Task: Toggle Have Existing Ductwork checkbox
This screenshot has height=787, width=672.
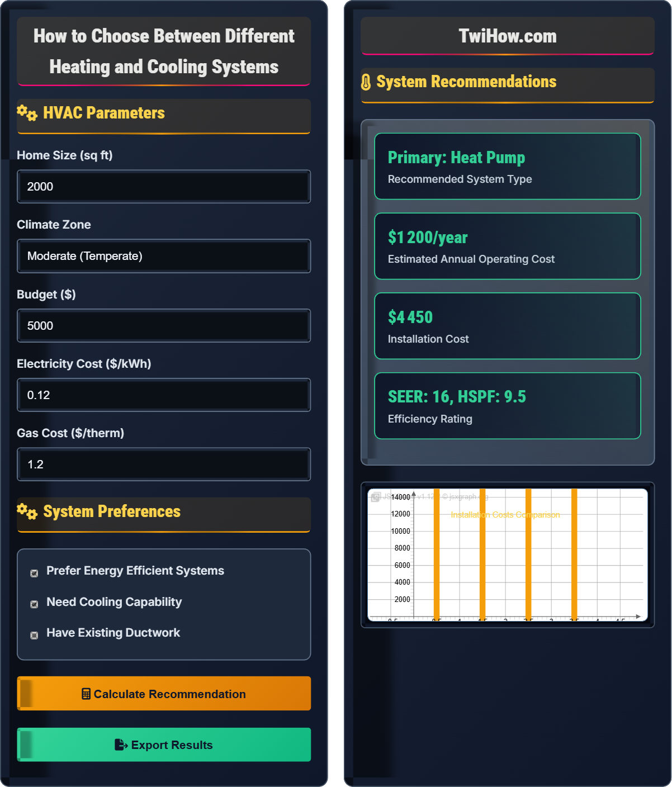Action: click(x=34, y=635)
